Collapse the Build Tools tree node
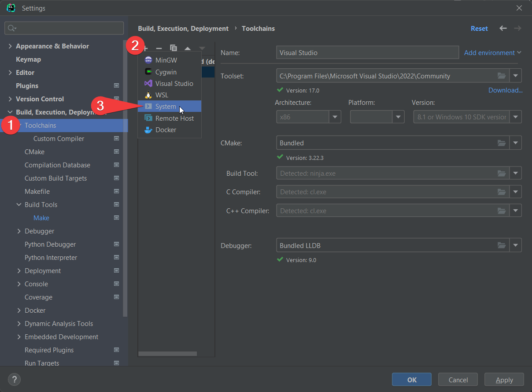 19,205
